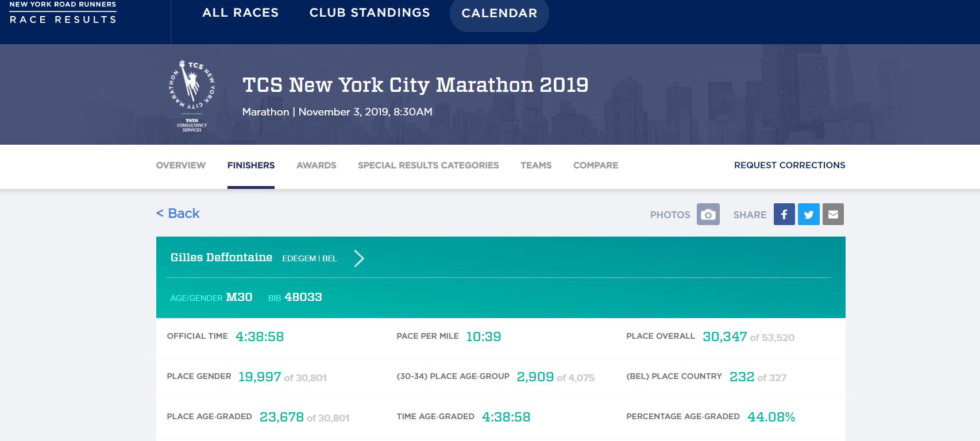Click age/gender value M30
Image resolution: width=980 pixels, height=441 pixels.
point(239,297)
